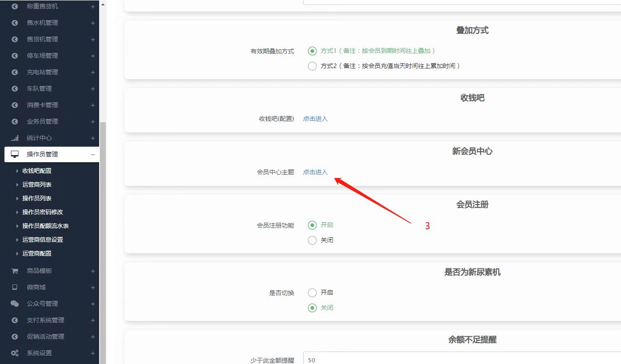This screenshot has width=621, height=364.
Task: Click the shopping cart icon beside 商品模板
Action: [15, 271]
